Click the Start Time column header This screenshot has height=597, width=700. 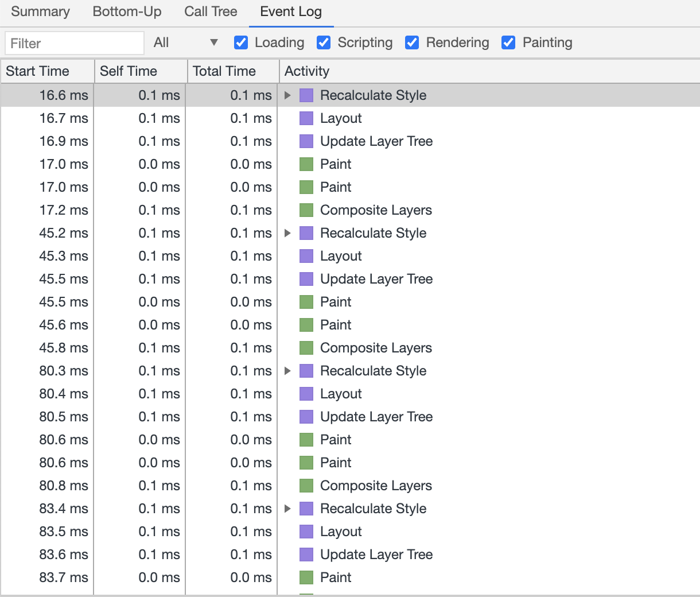tap(37, 71)
